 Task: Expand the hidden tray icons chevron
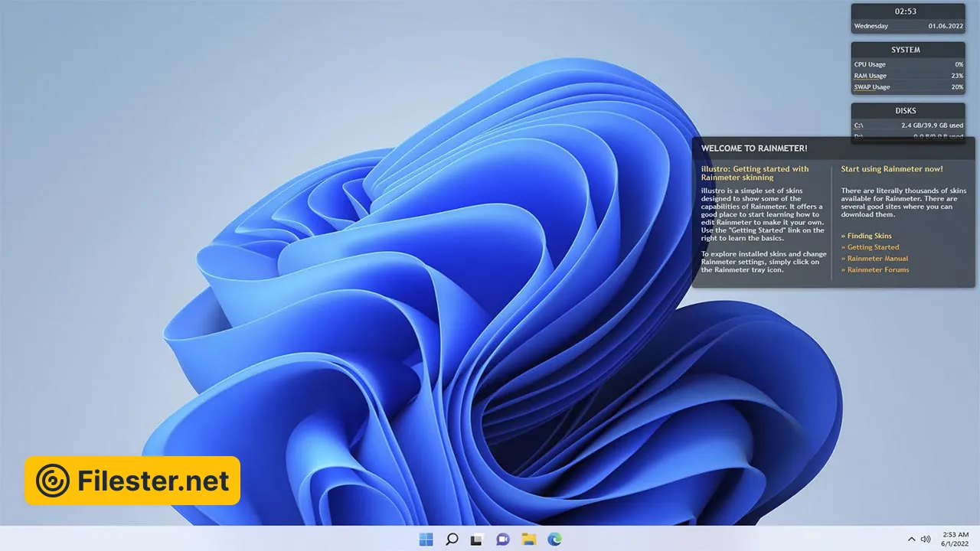[x=911, y=540]
